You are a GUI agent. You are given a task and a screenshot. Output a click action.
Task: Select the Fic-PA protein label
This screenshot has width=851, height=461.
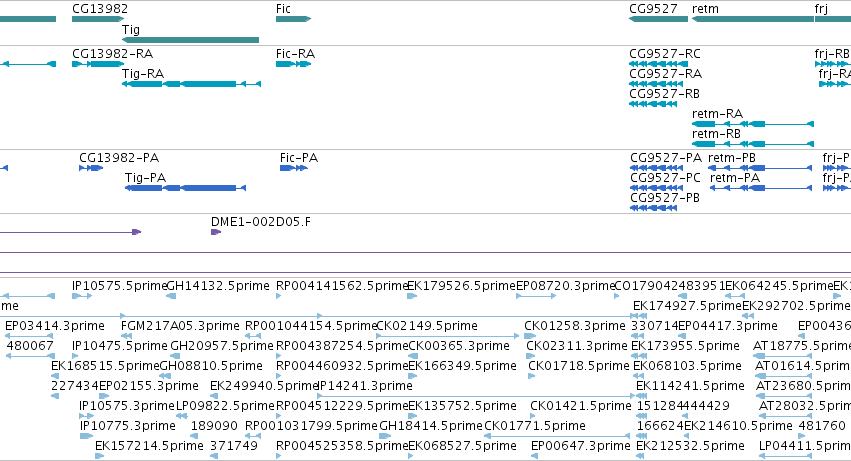coord(299,158)
